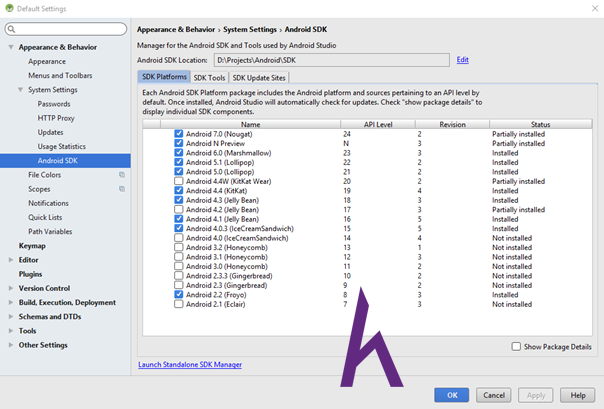Click the Edit link for SDK location

click(x=463, y=60)
